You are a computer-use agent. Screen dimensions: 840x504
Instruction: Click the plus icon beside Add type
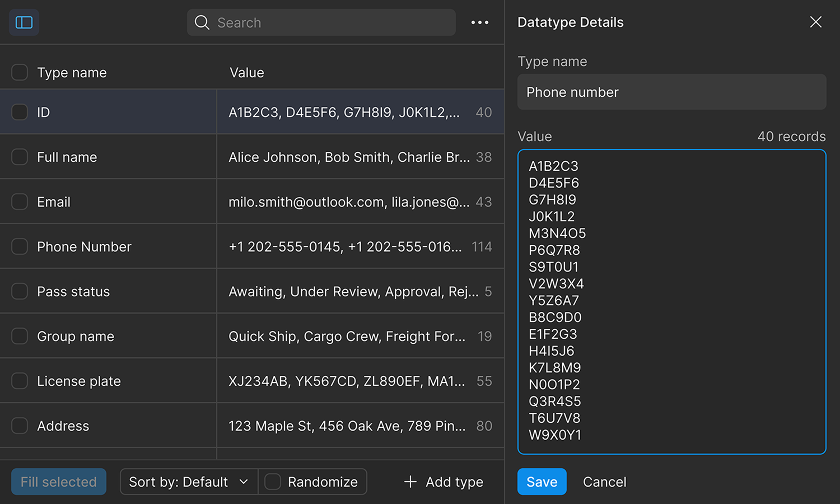pyautogui.click(x=410, y=482)
